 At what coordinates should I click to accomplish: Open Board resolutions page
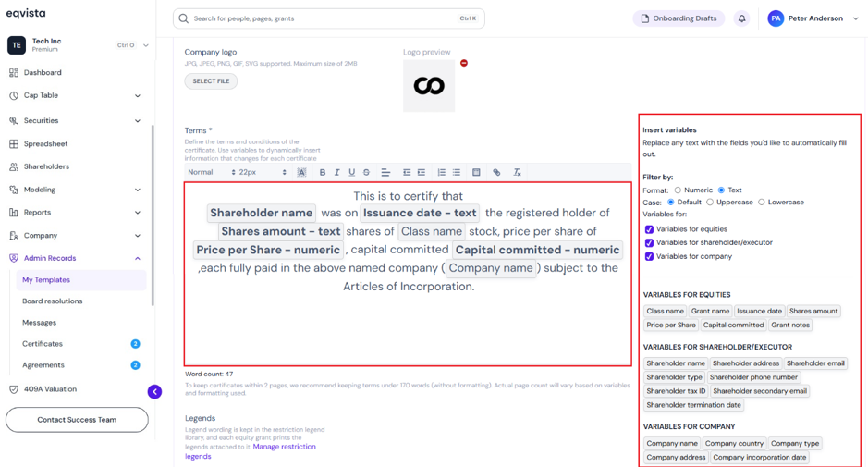pyautogui.click(x=52, y=301)
